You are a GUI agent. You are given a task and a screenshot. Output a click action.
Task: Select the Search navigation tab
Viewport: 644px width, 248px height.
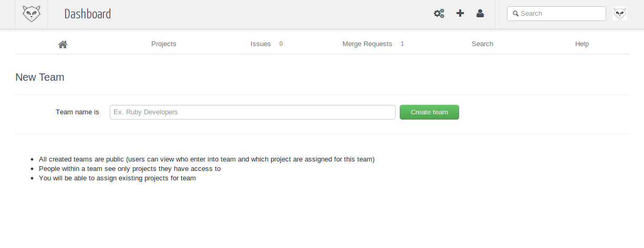[482, 44]
